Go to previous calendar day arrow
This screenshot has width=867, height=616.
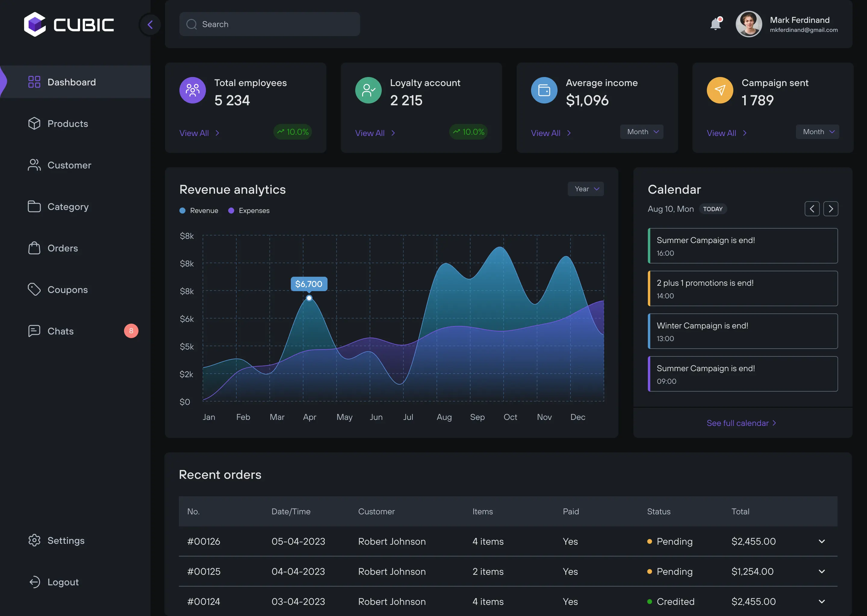[812, 209]
